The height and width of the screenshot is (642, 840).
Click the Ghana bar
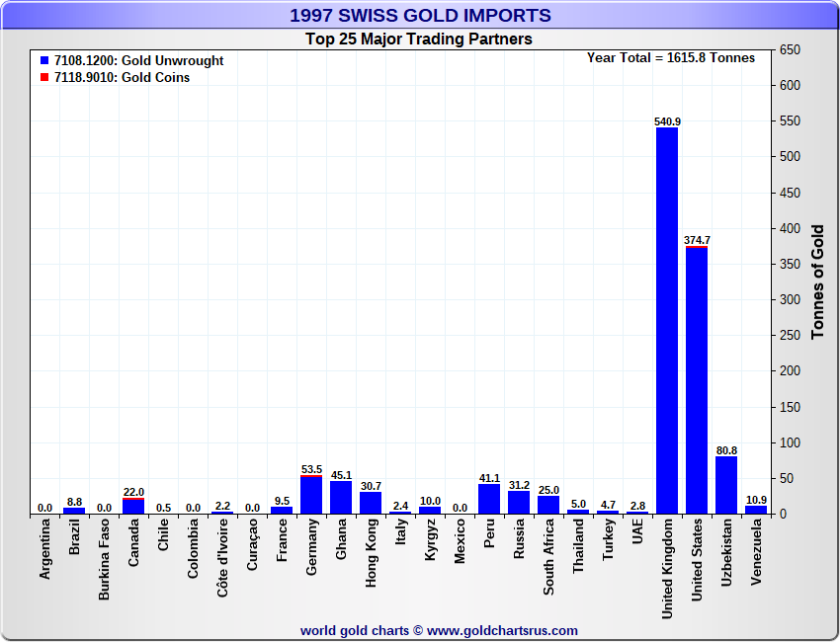click(341, 498)
